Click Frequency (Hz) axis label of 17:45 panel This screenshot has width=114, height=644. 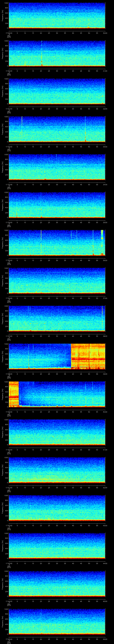pos(3,621)
